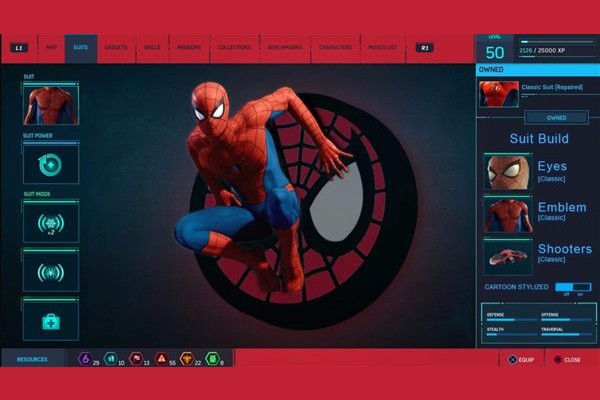Image resolution: width=600 pixels, height=400 pixels.
Task: Open the Suit Power slot icon
Action: click(x=51, y=165)
